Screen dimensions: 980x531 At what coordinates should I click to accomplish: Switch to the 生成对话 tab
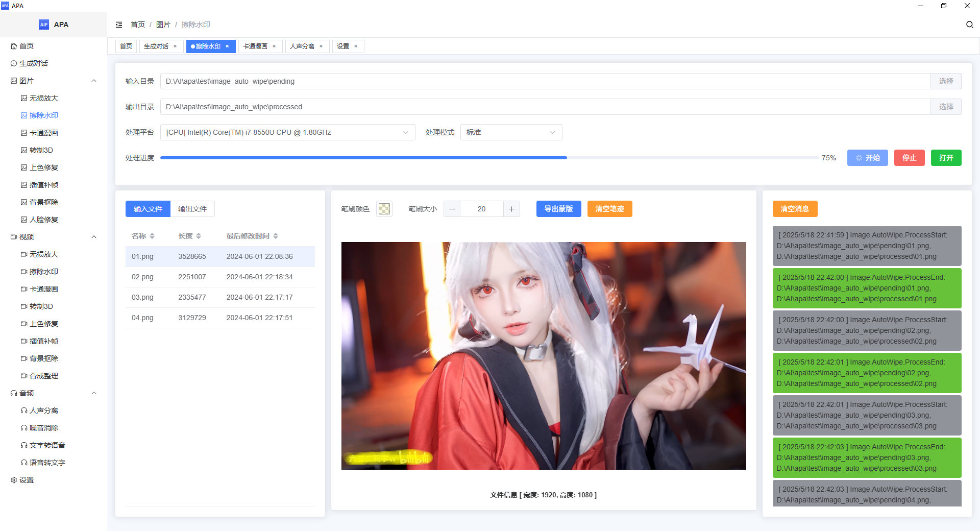point(156,46)
